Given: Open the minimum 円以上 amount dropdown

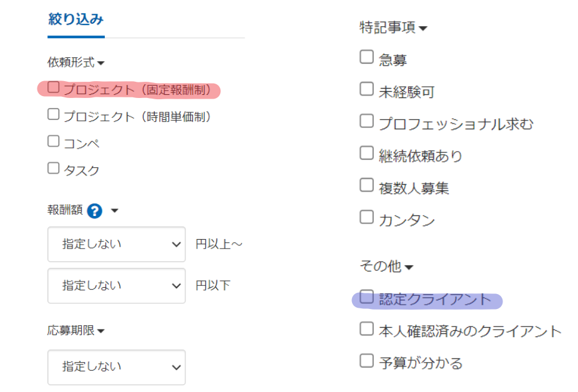Looking at the screenshot, I should [117, 244].
